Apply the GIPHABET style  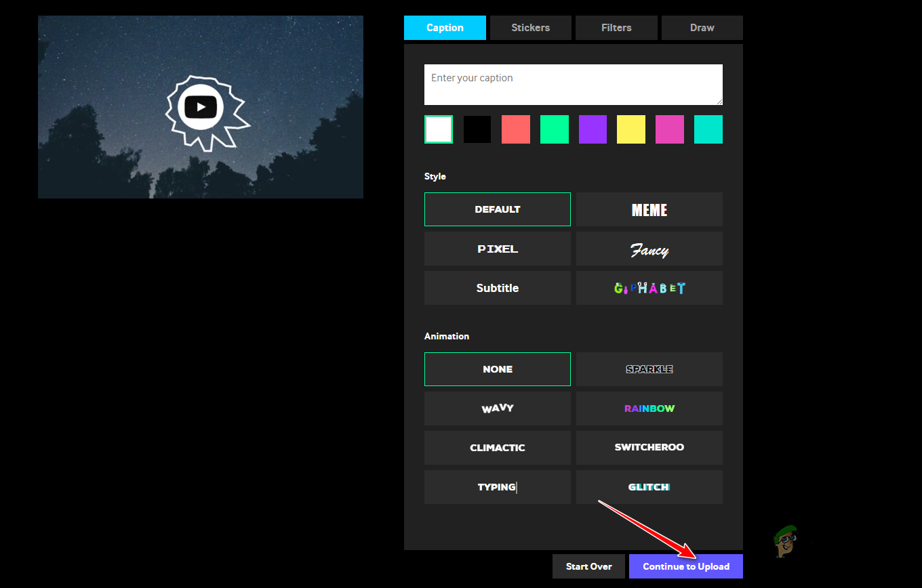(x=649, y=288)
